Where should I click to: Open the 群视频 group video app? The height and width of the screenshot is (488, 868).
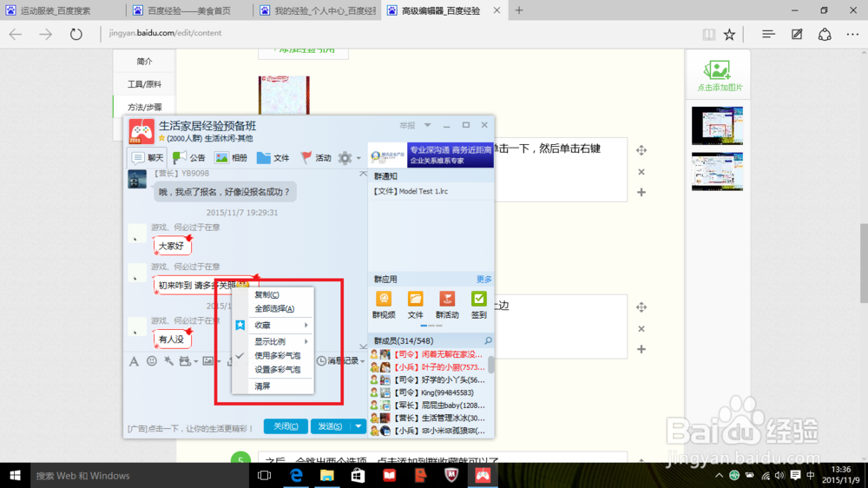(x=384, y=305)
